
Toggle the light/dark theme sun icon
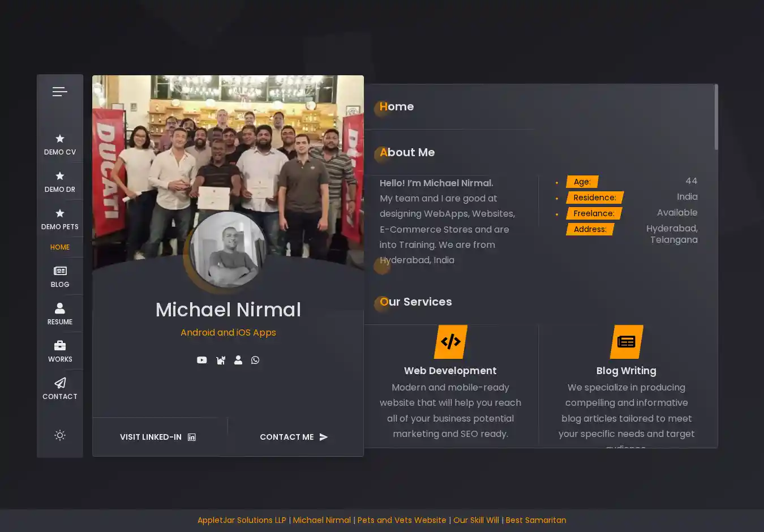[60, 435]
